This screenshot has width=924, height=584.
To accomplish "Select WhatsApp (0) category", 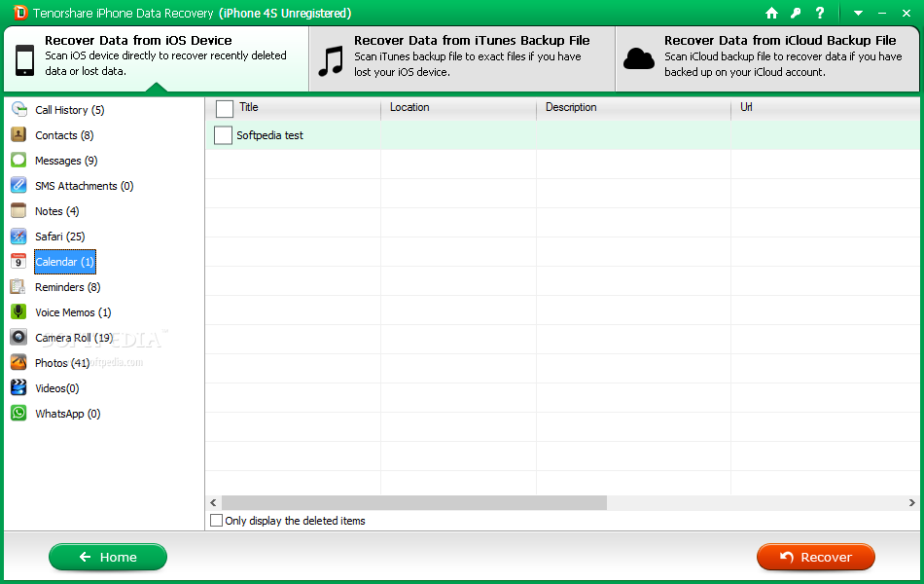I will click(x=68, y=414).
